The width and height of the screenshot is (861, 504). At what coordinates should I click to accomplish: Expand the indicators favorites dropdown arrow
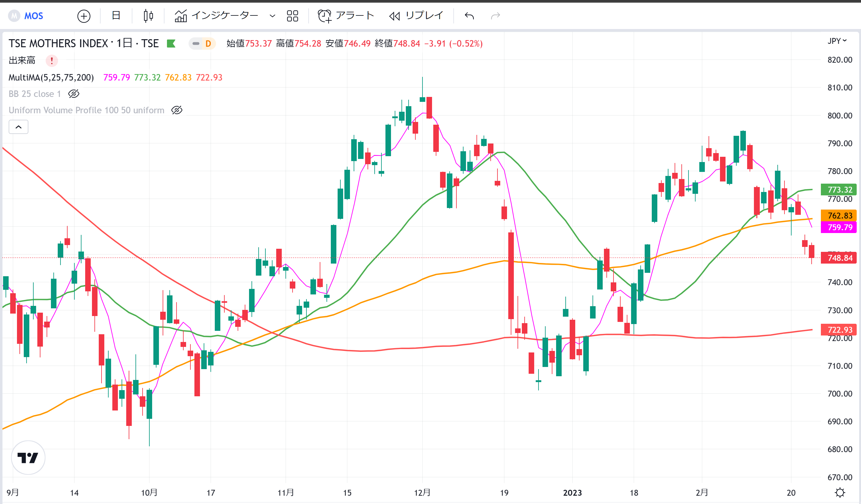pyautogui.click(x=272, y=16)
